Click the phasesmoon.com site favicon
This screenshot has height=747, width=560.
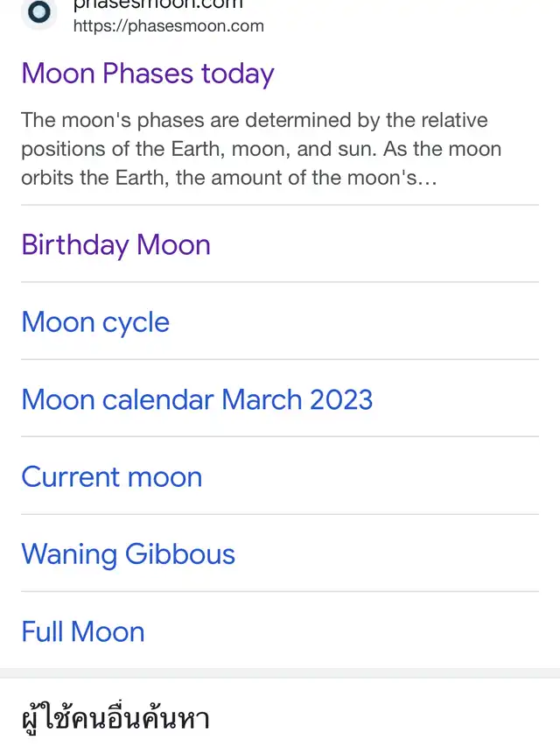(x=39, y=12)
